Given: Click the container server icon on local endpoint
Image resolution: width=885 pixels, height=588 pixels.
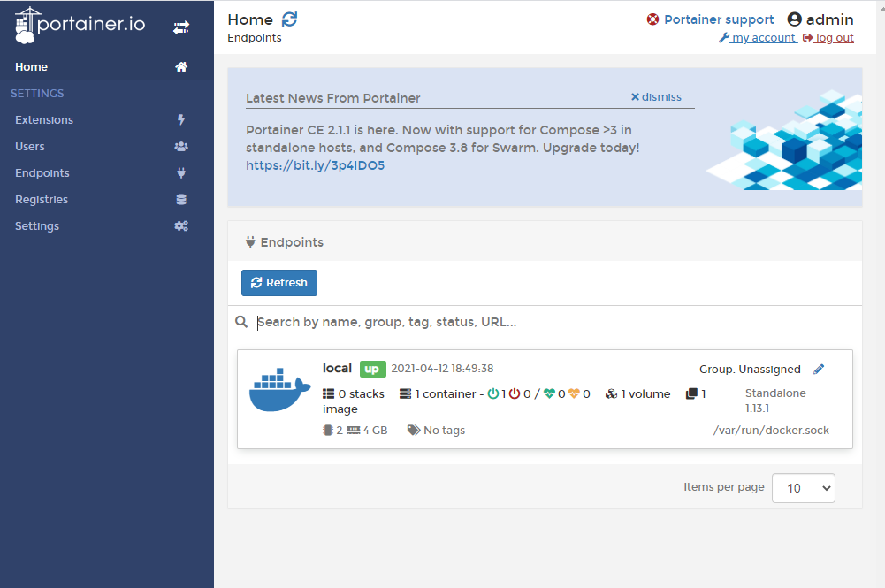Looking at the screenshot, I should click(x=405, y=393).
